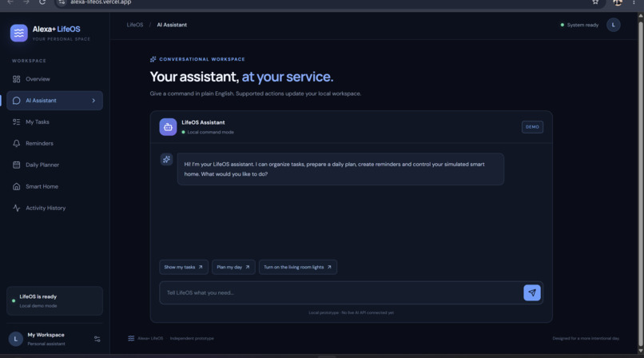Click the LifeOS Assistant robot avatar
This screenshot has height=358, width=644.
(168, 127)
